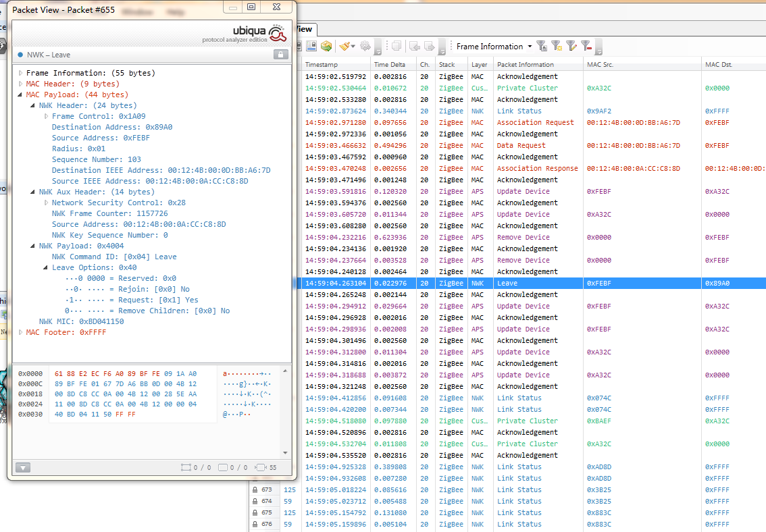Screen dimensions: 766x532
Task: Click the first funnel filter icon
Action: pos(542,47)
